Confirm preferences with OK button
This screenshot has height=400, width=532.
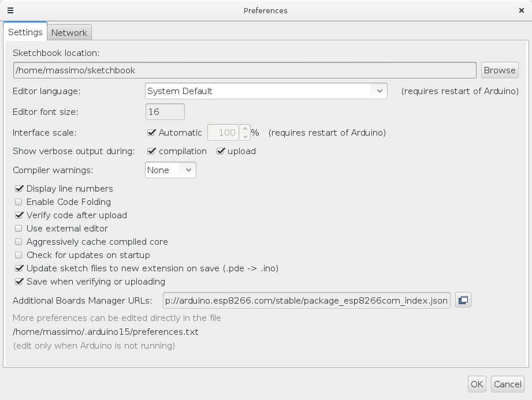pos(477,384)
